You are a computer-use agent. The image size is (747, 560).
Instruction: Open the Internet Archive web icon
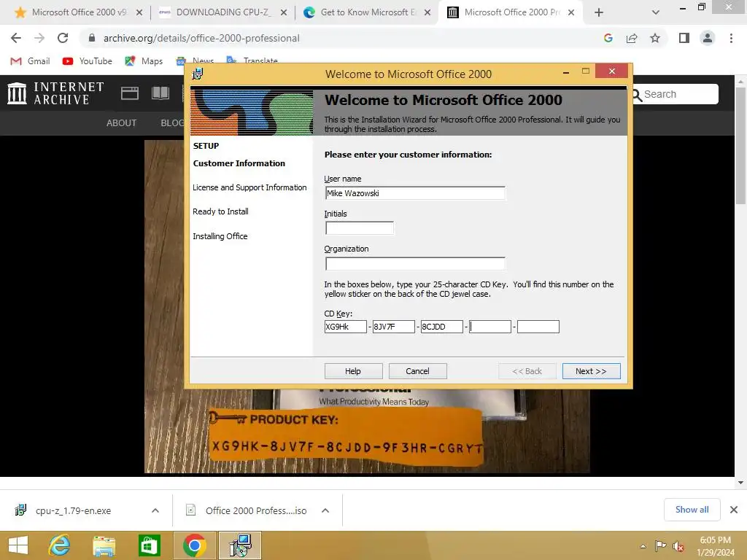(130, 93)
